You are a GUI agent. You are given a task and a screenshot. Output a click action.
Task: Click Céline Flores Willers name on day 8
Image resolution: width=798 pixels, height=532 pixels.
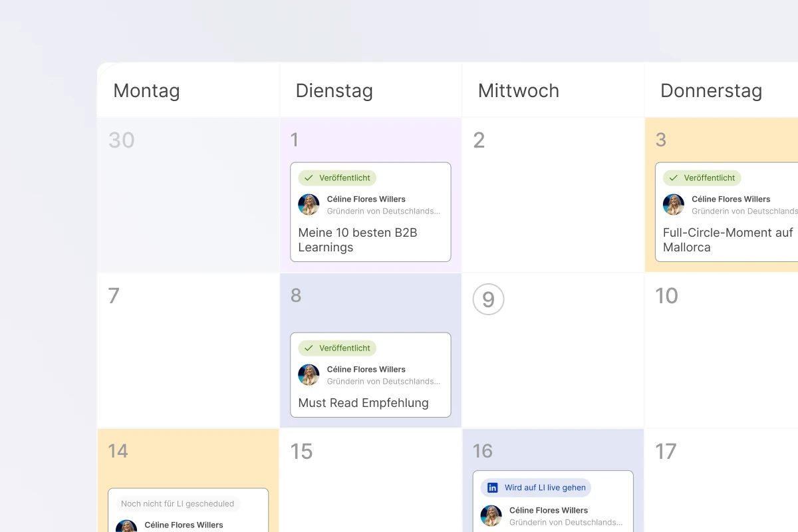(x=366, y=369)
